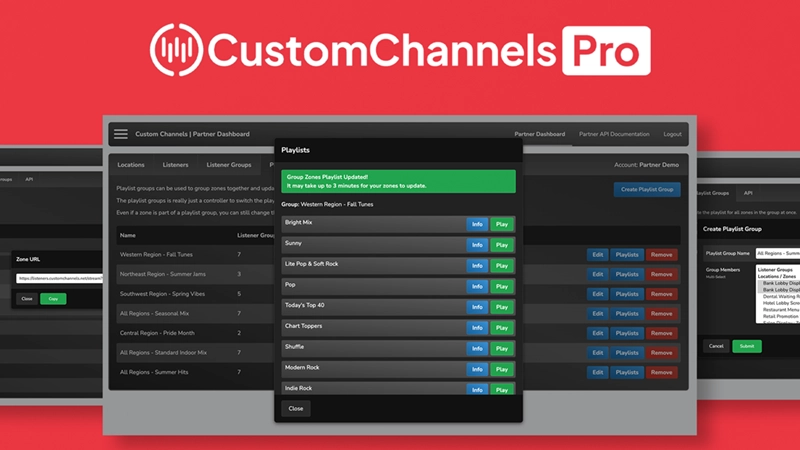
Task: Remove Northeast Region - Summer Jams group
Action: click(662, 274)
